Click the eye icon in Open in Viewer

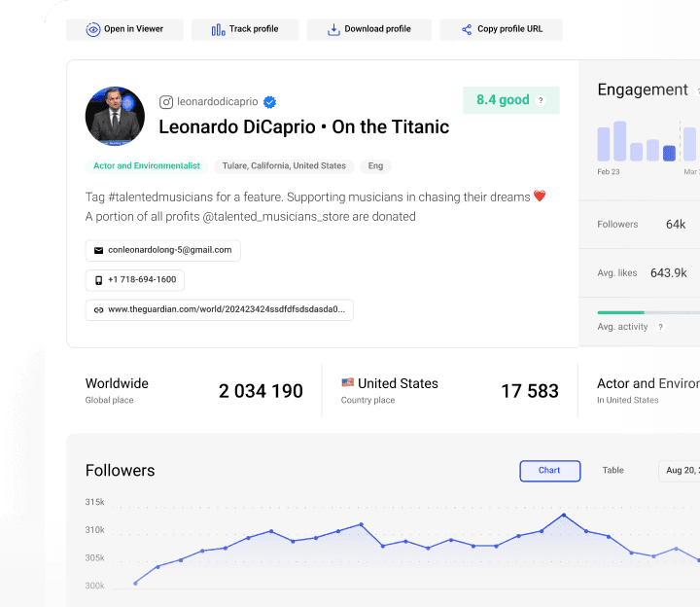click(x=93, y=29)
